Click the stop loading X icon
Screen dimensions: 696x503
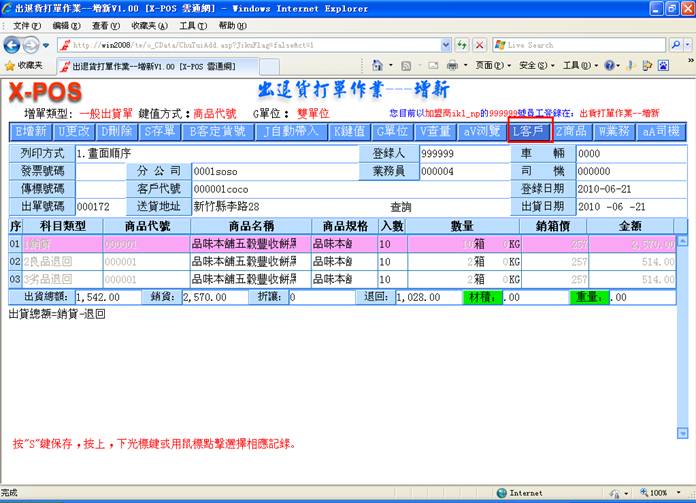click(x=477, y=45)
